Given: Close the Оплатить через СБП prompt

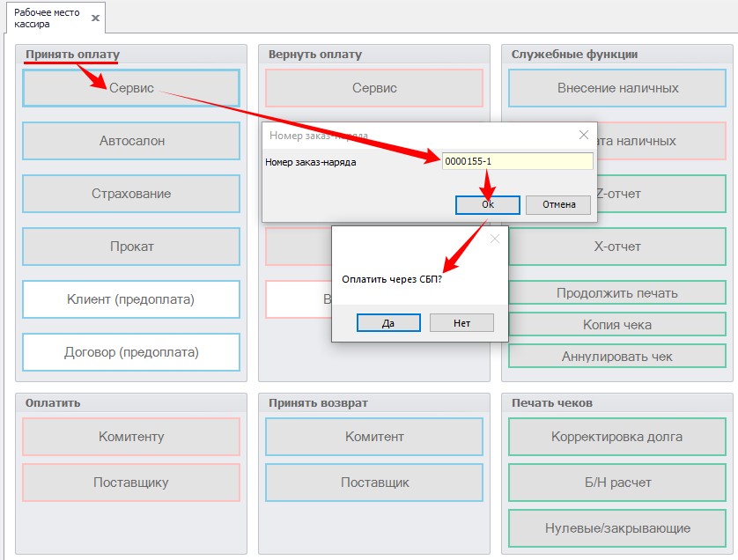Looking at the screenshot, I should pyautogui.click(x=494, y=239).
